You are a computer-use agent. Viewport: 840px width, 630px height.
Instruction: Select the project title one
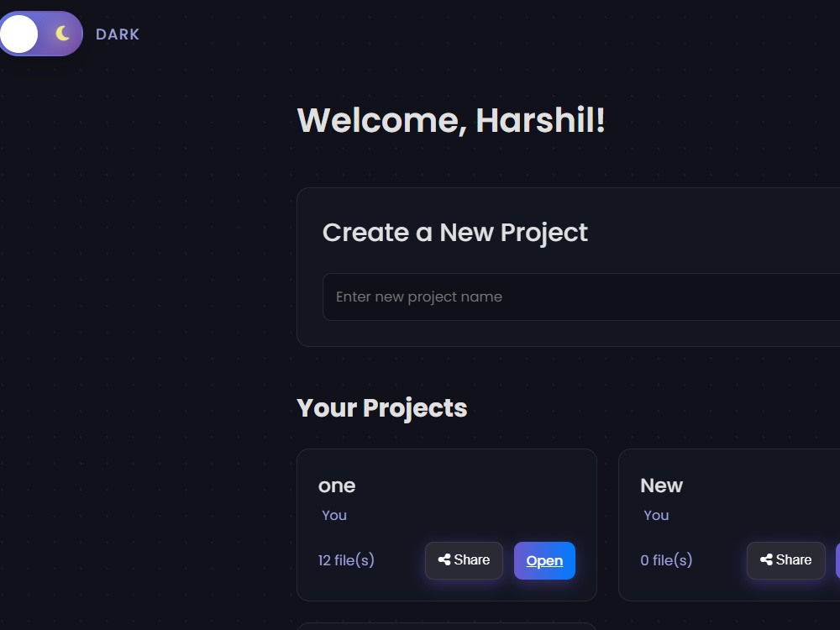tap(337, 486)
